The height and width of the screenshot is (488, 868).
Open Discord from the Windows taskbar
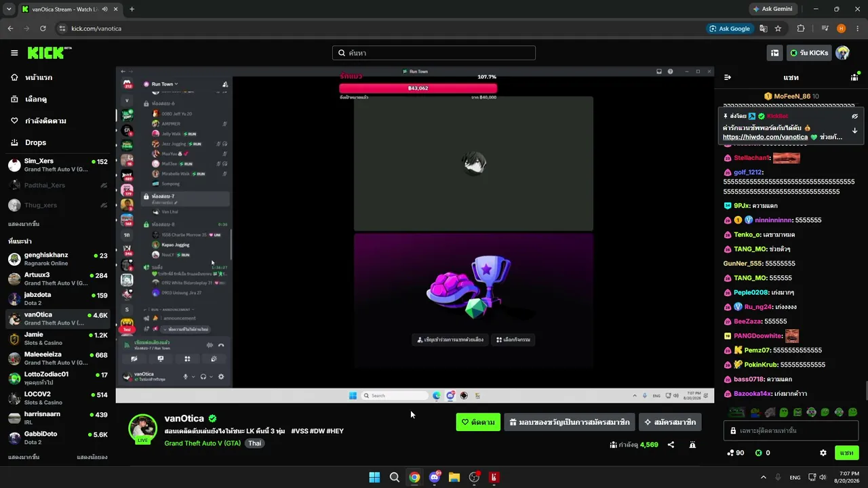pos(435,477)
